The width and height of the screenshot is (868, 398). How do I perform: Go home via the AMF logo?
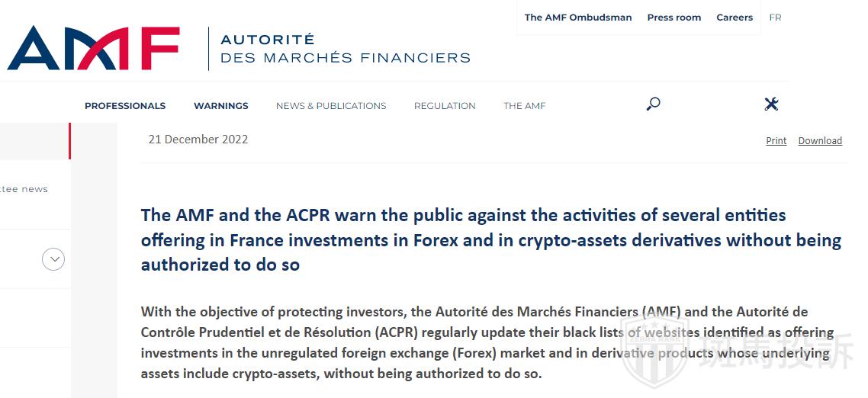click(x=94, y=48)
